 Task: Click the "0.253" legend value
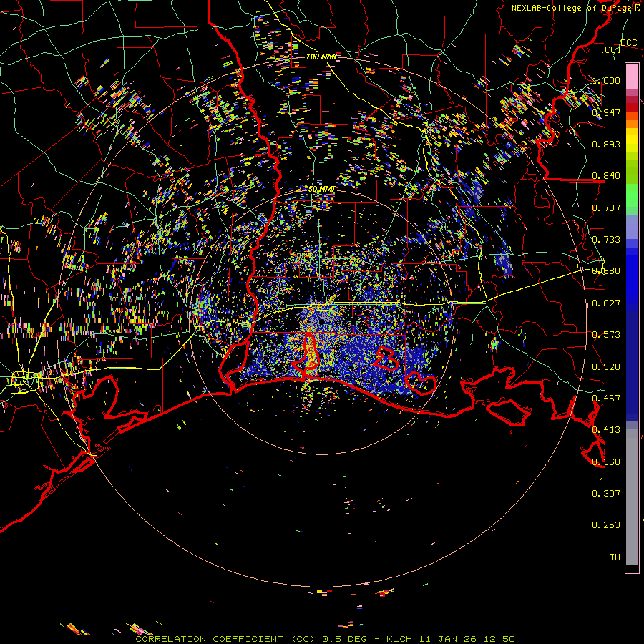[606, 525]
